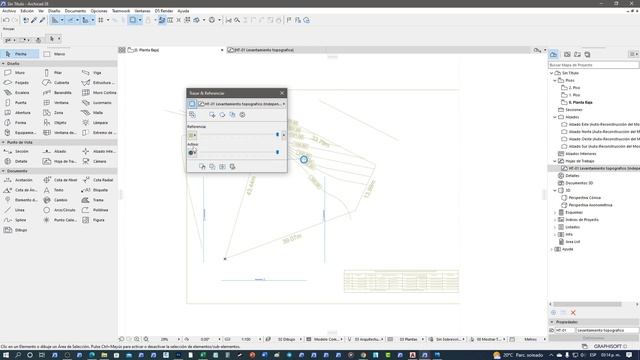Viewport: 640px width, 360px height.
Task: Select the Forjado slab tool
Action: pos(21,82)
